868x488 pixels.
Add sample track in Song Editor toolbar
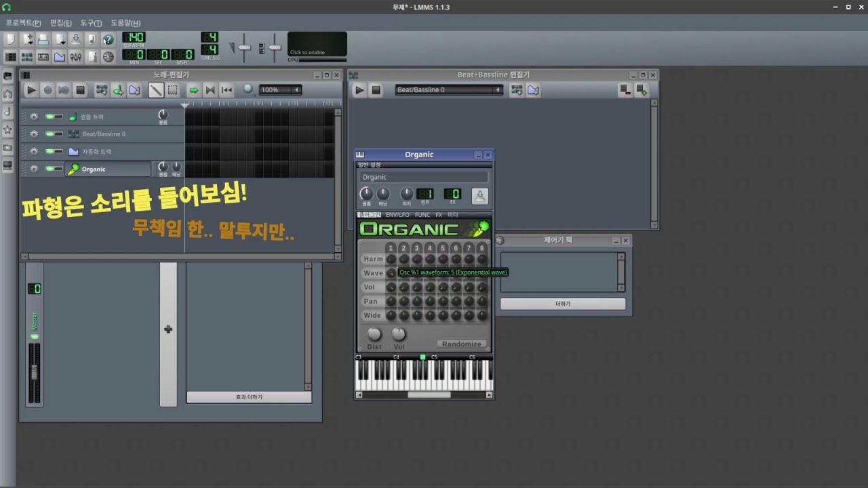[118, 89]
